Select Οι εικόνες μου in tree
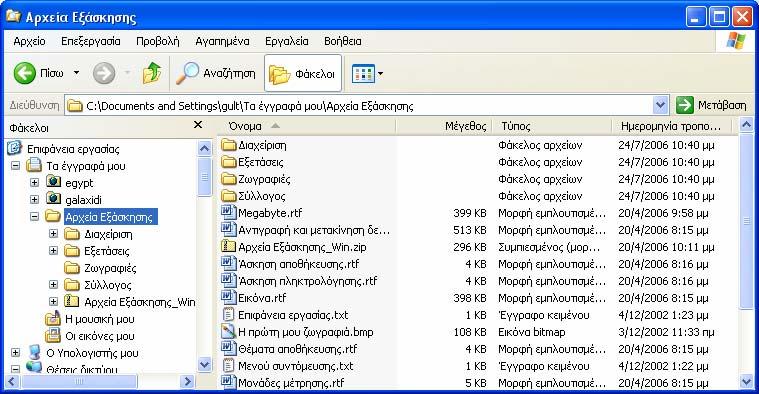 [90, 336]
